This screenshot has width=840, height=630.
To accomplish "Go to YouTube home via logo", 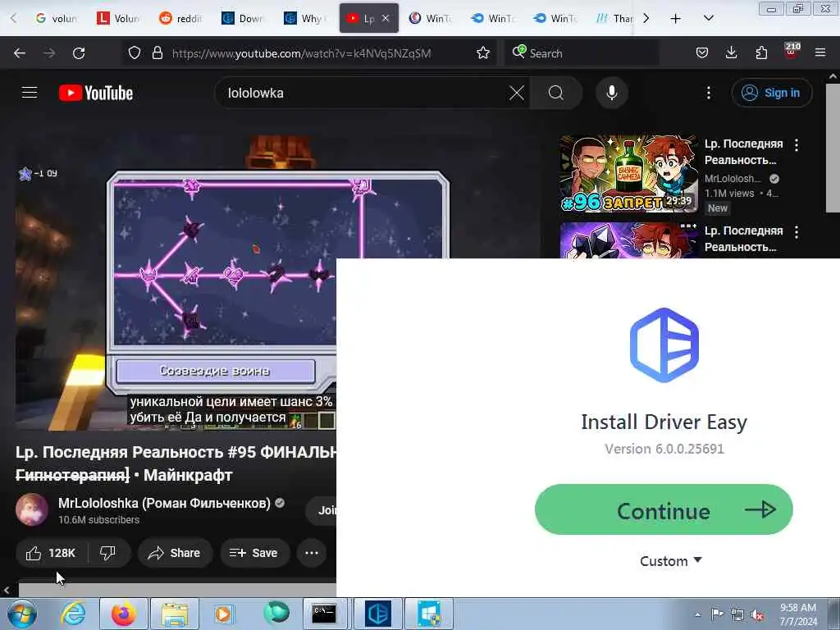I will pyautogui.click(x=96, y=94).
